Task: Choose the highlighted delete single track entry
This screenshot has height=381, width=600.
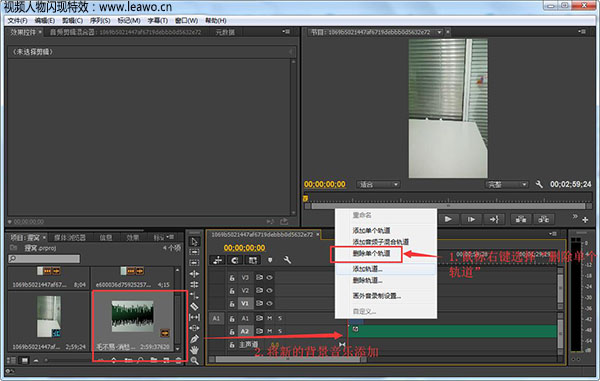Action: click(x=372, y=253)
